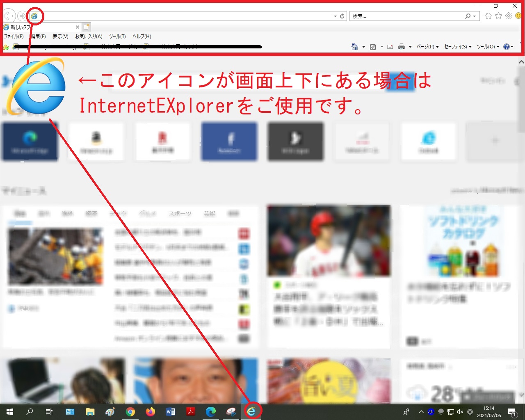Screen dimensions: 525x420
Task: Open Microsoft Edge from taskbar
Action: 211,411
